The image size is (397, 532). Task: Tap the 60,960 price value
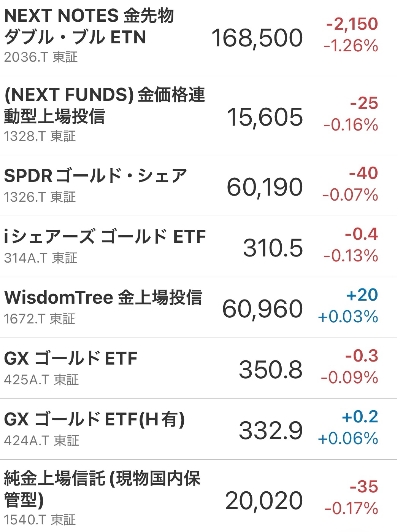[262, 309]
